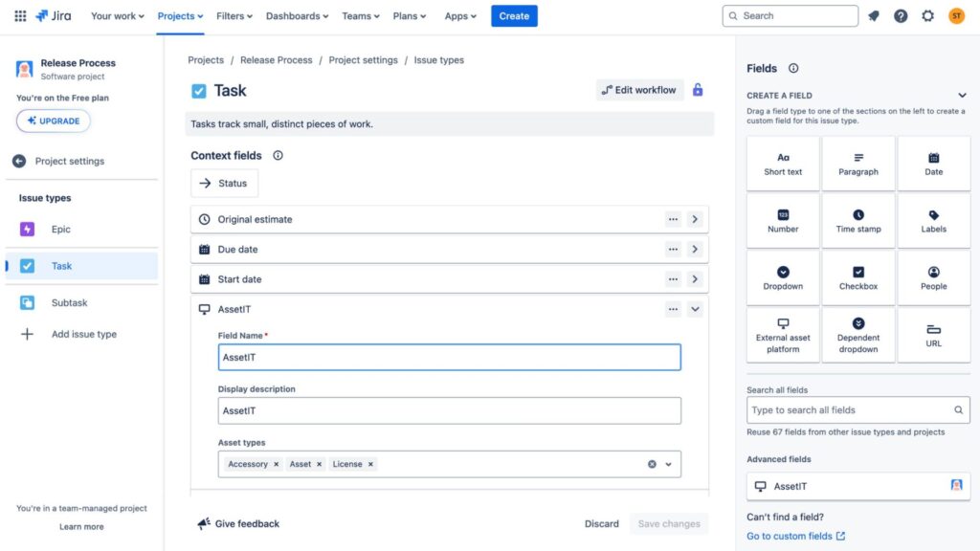This screenshot has width=980, height=551.
Task: Select the Number field type
Action: click(x=783, y=220)
